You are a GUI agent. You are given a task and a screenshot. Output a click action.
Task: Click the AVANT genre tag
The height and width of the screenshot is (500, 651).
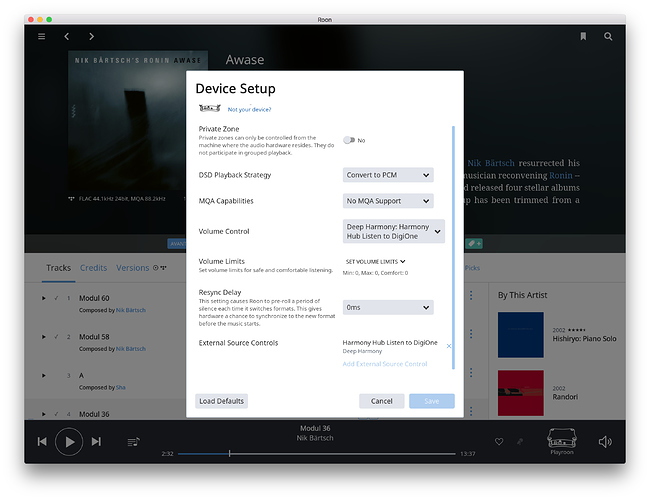pyautogui.click(x=177, y=244)
